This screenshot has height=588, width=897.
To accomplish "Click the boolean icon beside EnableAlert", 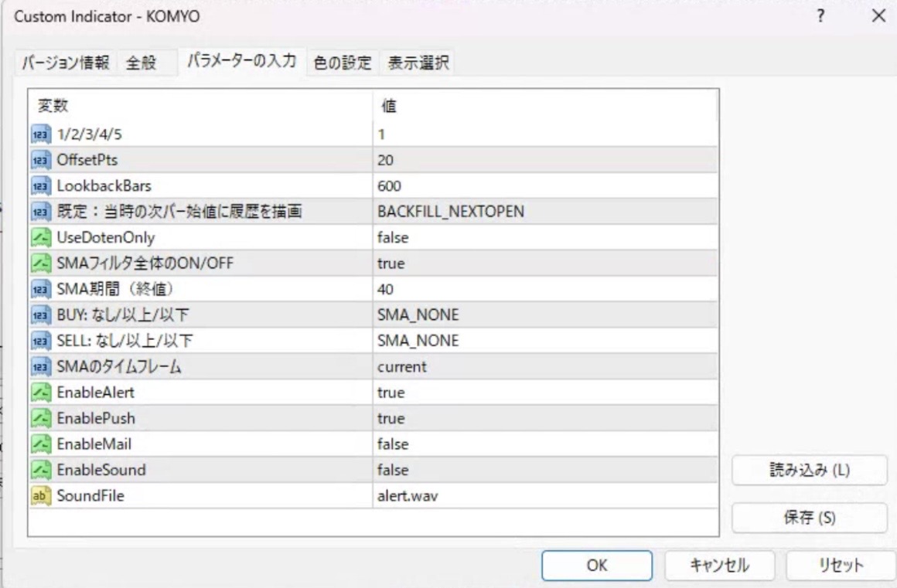I will click(41, 392).
